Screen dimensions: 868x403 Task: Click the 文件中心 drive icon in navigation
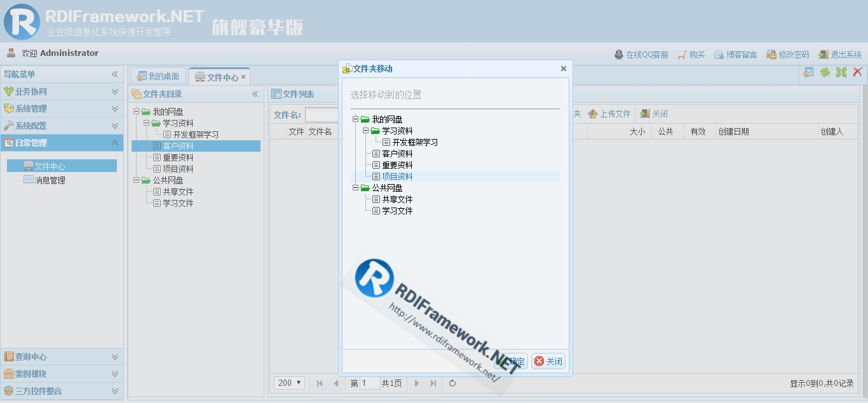[x=29, y=166]
